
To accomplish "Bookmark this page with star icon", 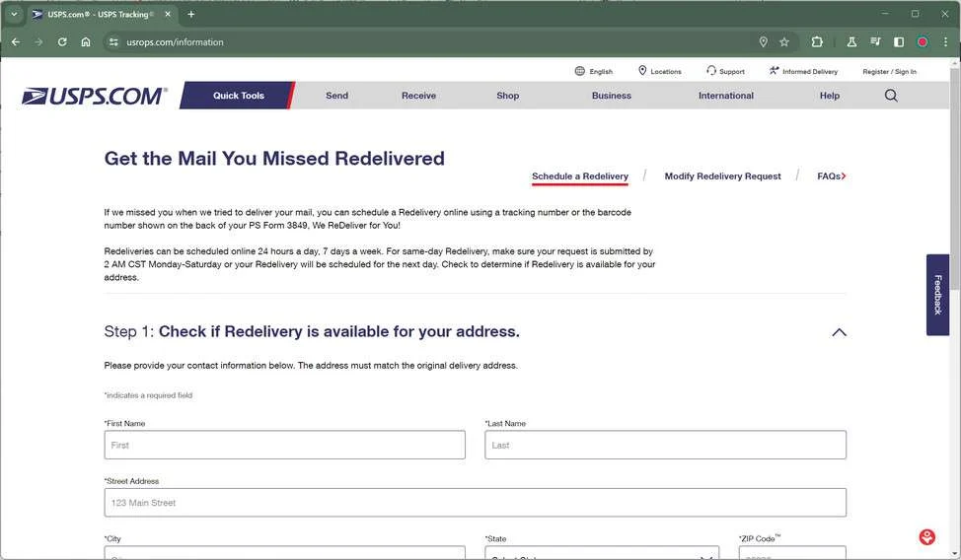I will coord(783,41).
